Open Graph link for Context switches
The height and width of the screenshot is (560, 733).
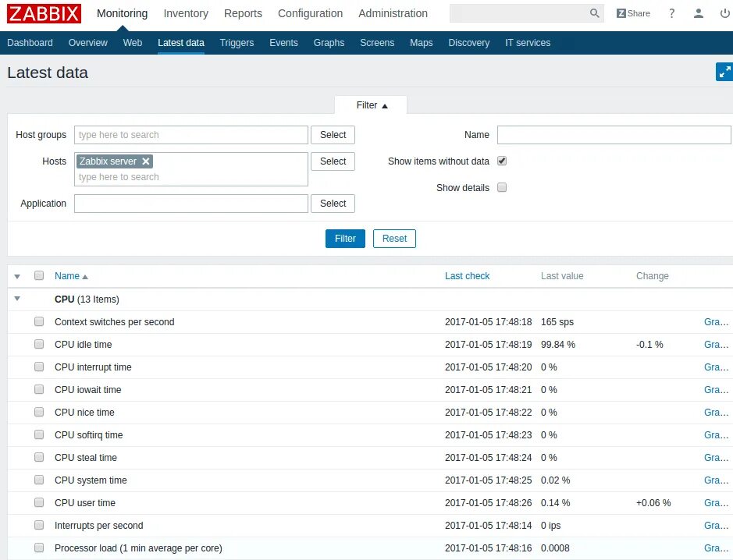click(716, 322)
